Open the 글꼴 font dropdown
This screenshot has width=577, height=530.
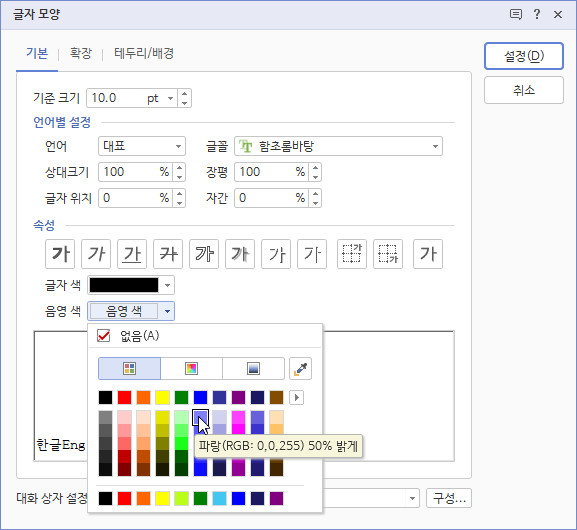[x=339, y=146]
